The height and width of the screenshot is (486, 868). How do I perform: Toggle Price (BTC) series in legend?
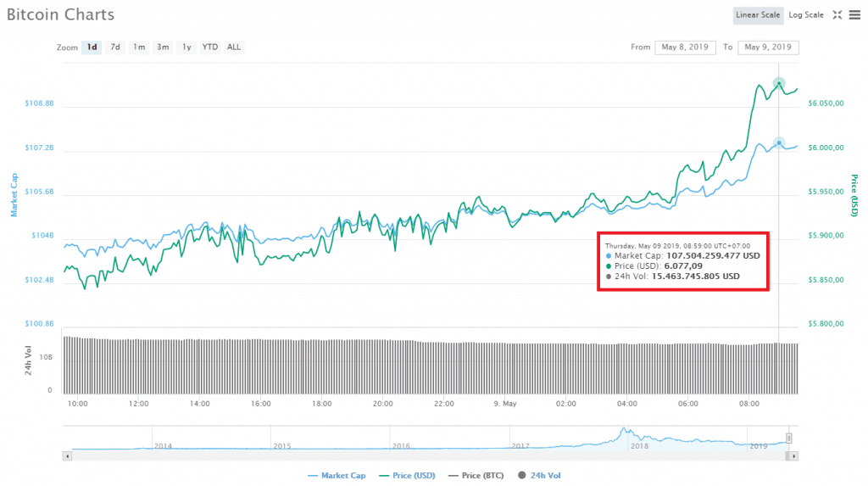(x=476, y=476)
